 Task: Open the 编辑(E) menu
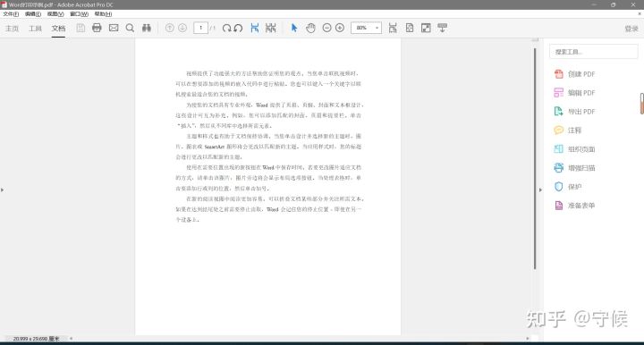[33, 14]
